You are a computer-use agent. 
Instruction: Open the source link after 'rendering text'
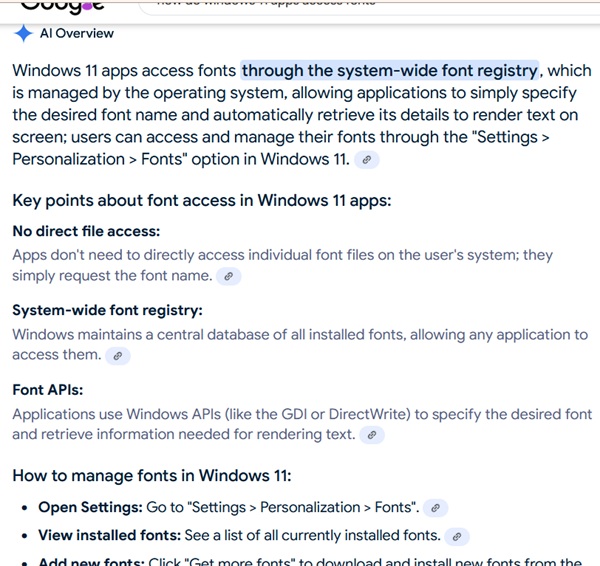372,435
